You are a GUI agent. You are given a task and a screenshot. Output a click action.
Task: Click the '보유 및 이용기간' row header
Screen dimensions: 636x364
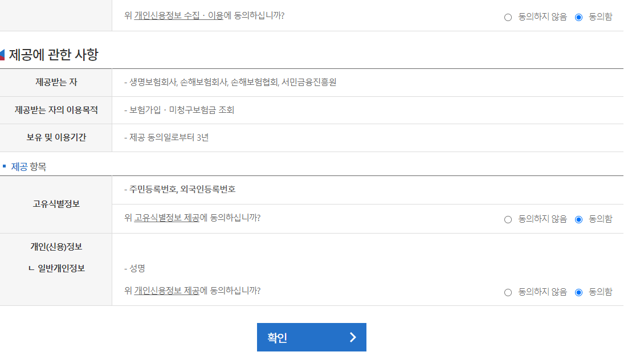[x=56, y=138]
